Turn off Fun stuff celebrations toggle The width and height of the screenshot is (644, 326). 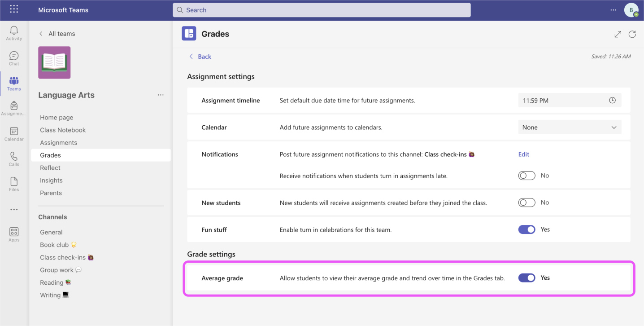point(527,229)
